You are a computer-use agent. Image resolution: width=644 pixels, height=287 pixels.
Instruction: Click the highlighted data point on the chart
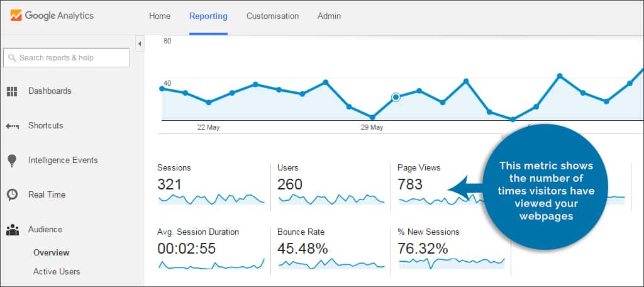coord(396,97)
